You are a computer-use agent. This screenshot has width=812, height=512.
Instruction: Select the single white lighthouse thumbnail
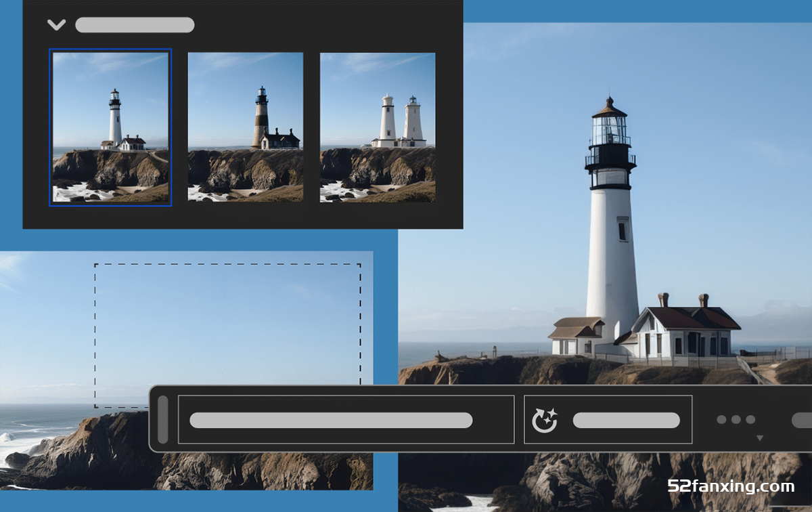[110, 127]
